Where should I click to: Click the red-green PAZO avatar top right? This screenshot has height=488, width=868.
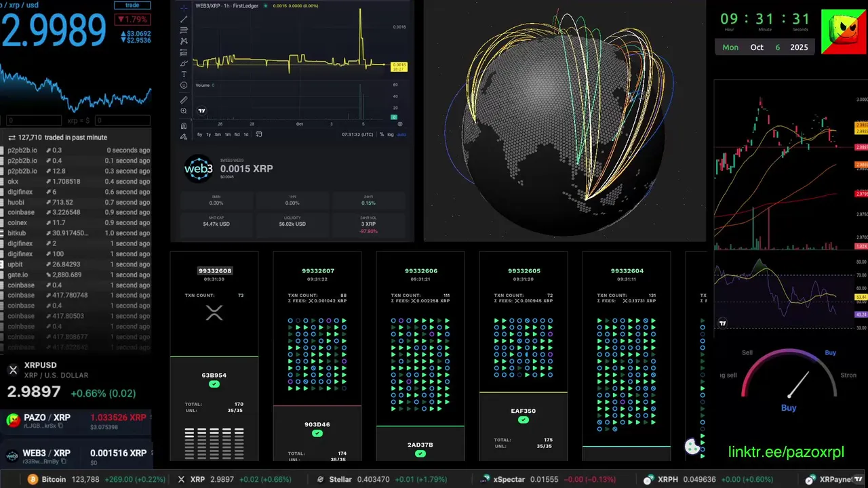coord(844,32)
